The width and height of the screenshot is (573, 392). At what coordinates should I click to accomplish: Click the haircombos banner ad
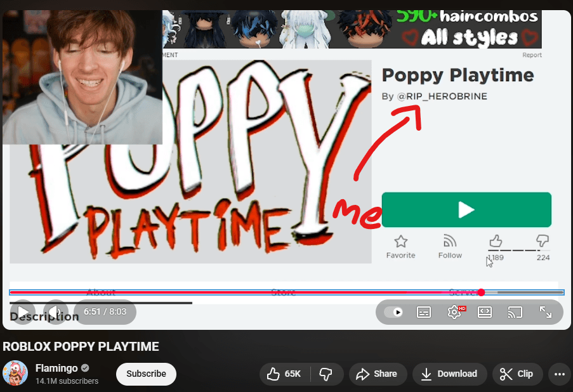tap(352, 29)
